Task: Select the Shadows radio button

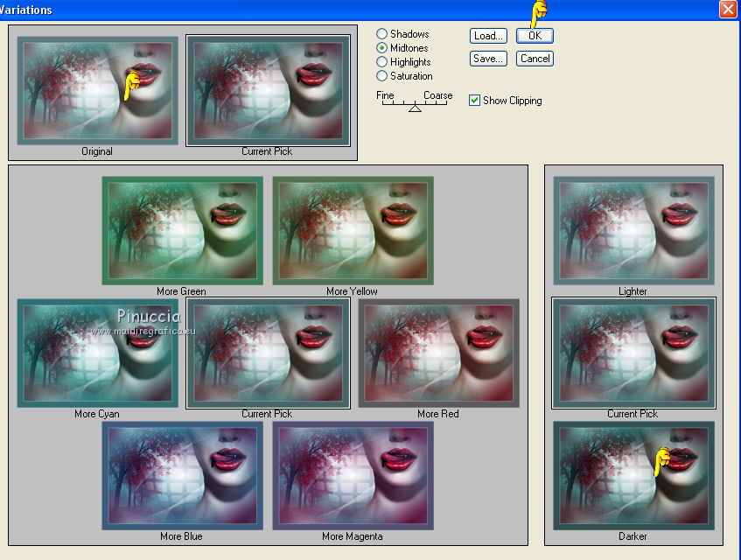Action: (x=381, y=33)
